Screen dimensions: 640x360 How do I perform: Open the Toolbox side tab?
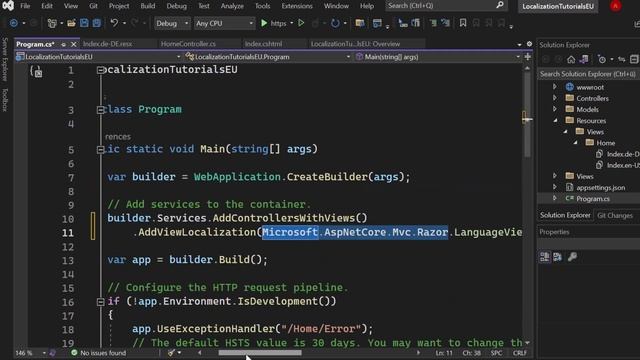(x=5, y=100)
